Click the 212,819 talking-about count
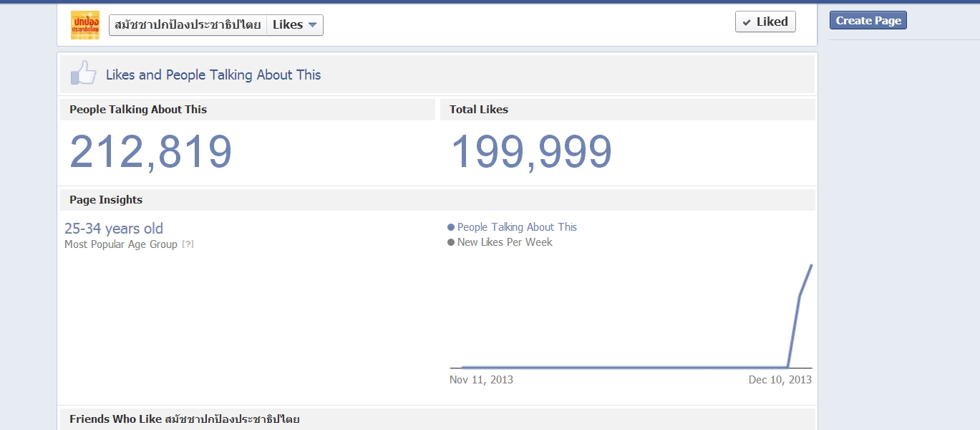The image size is (980, 430). pos(151,152)
